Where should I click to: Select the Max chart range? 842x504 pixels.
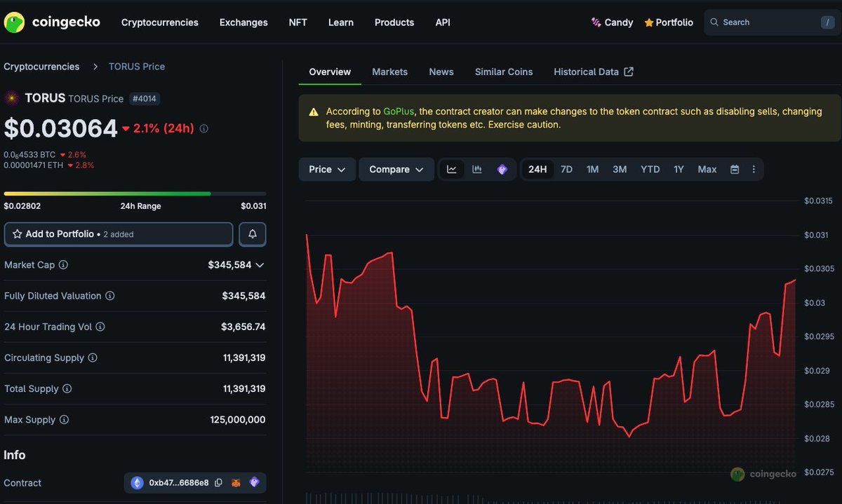(707, 170)
